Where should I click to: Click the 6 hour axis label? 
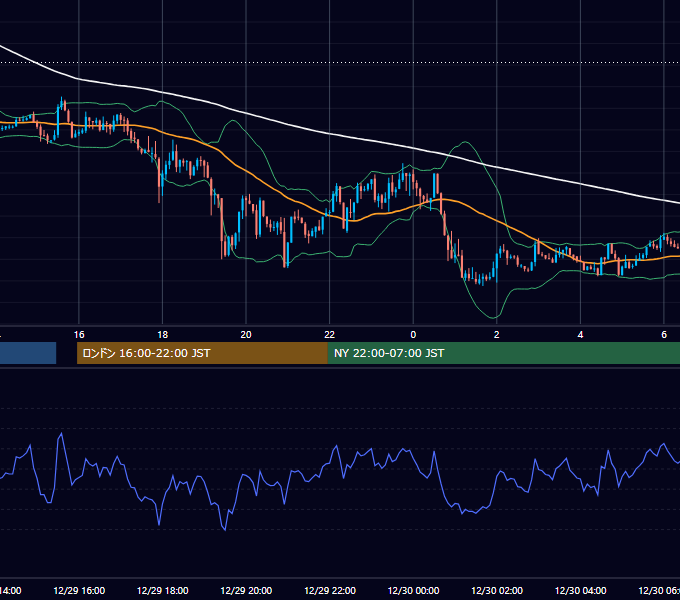click(x=664, y=335)
